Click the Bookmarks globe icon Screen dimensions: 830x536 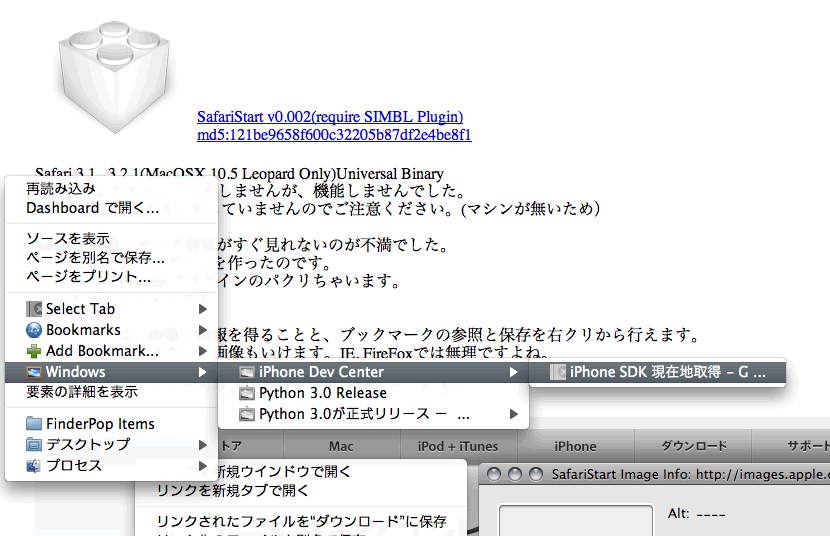coord(34,330)
